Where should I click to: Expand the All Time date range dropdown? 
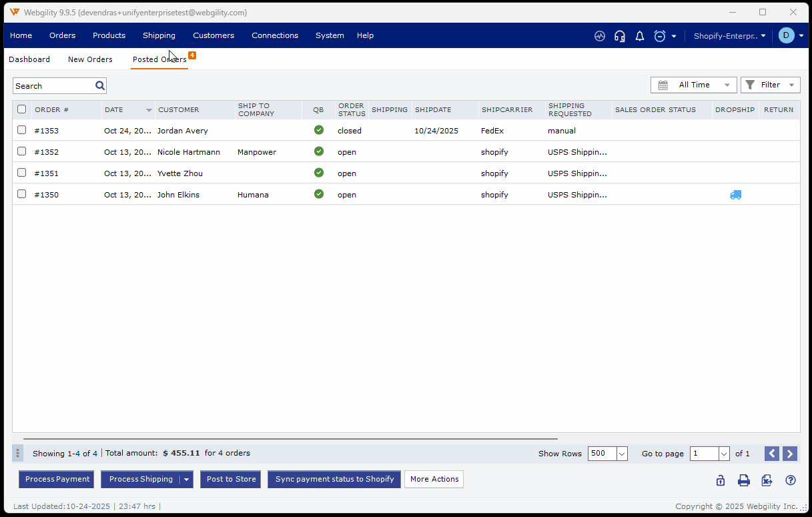click(693, 85)
